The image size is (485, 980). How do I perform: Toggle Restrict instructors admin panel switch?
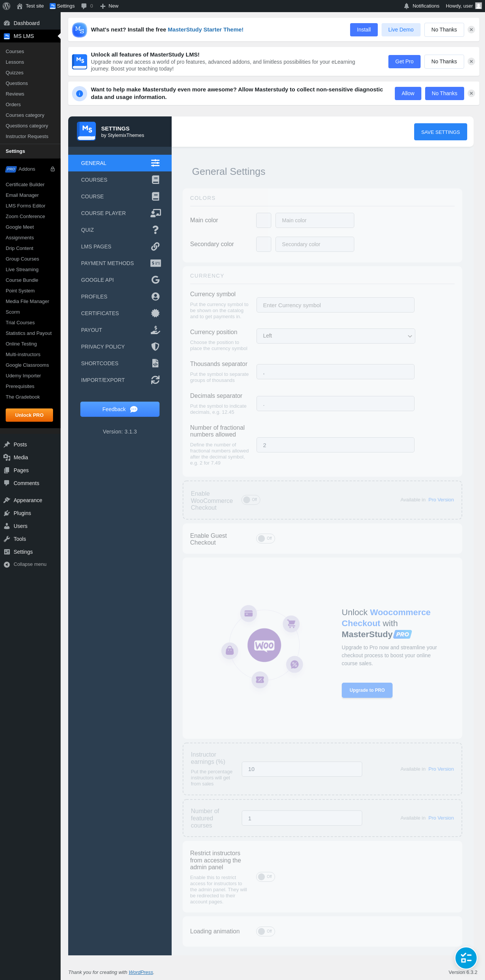[266, 877]
